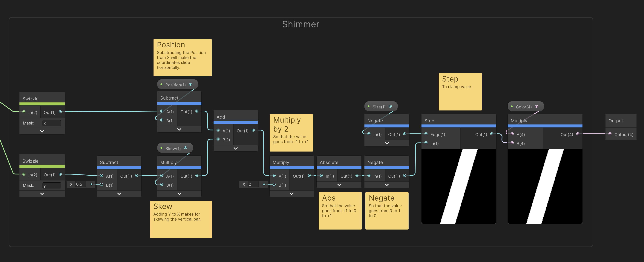Click the Add node Out(1) port
The width and height of the screenshot is (644, 262).
coord(253,130)
